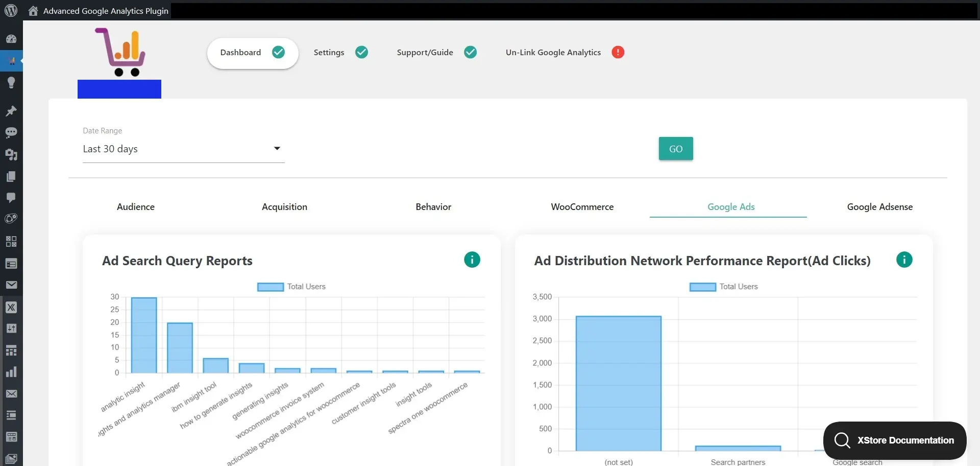Select the Last 30 days field

pos(184,149)
